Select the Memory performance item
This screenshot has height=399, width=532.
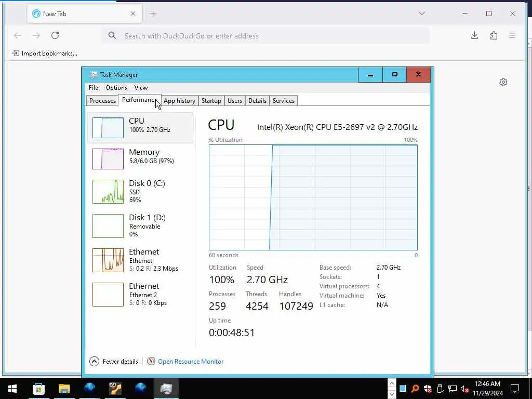[x=140, y=158]
